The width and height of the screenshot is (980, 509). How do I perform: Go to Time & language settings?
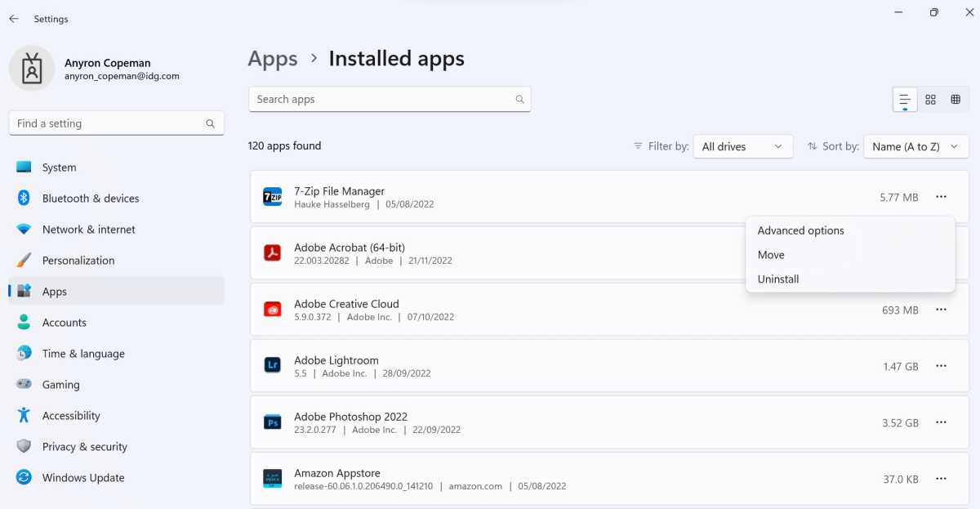[116, 354]
